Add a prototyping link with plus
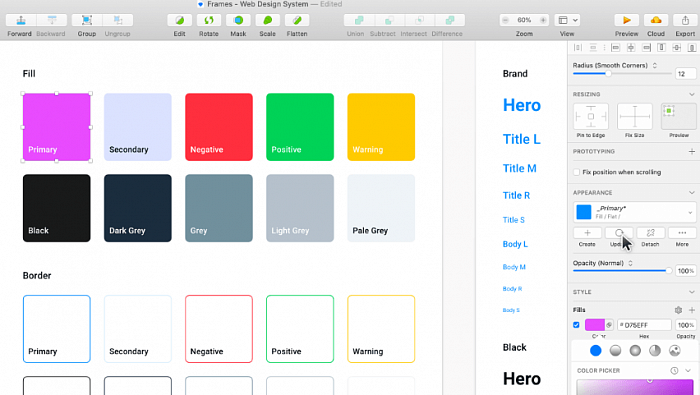This screenshot has height=395, width=700. click(x=692, y=151)
